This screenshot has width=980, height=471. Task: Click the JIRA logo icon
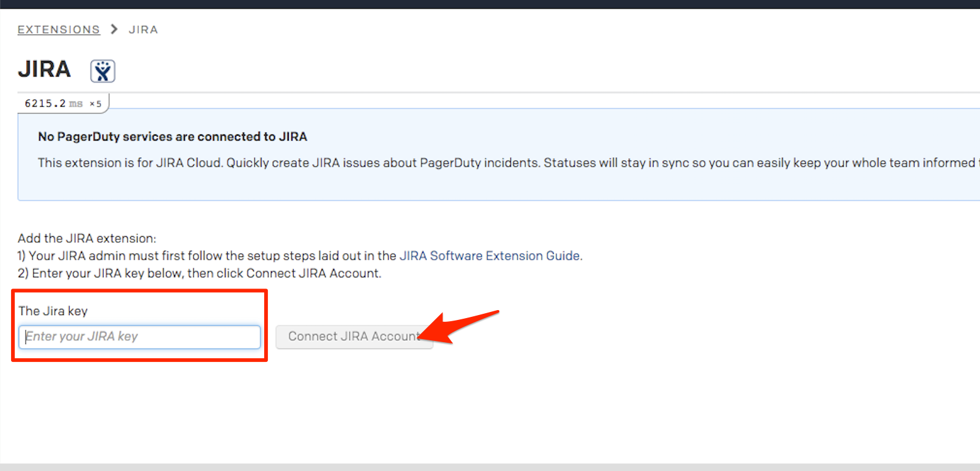(102, 71)
